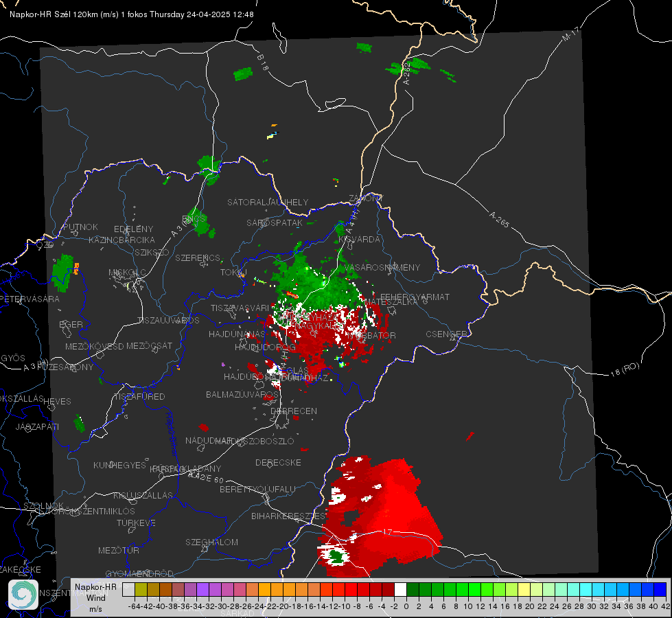Image resolution: width=672 pixels, height=618 pixels.
Task: Select the white swatch between -2 and 0
Action: click(400, 590)
